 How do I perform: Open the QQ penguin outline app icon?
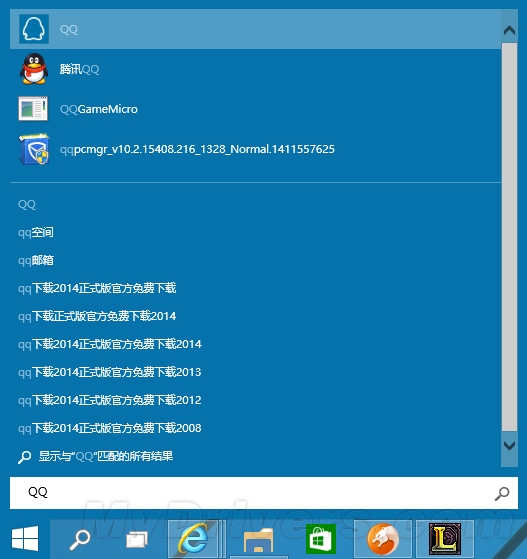point(34,29)
